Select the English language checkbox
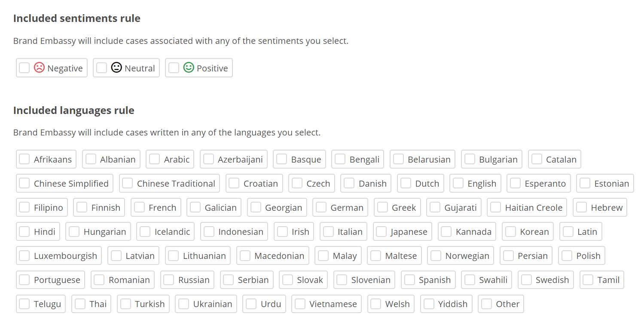This screenshot has height=326, width=644. pos(458,183)
